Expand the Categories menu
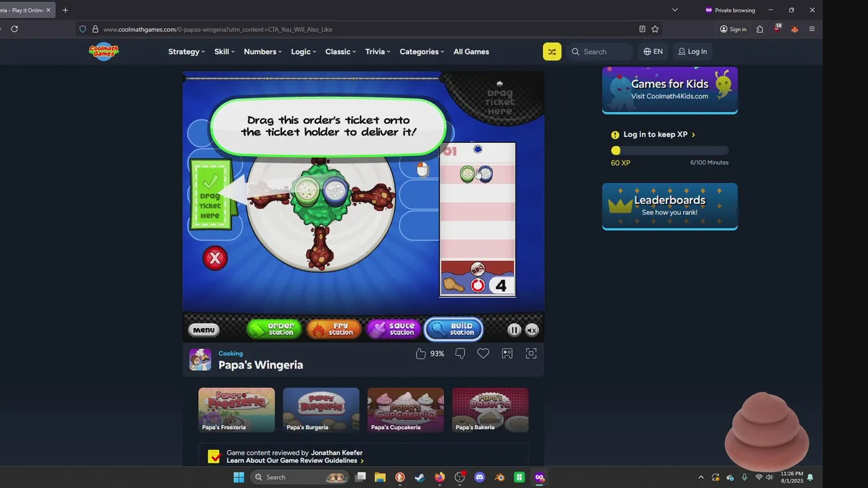Viewport: 868px width, 488px height. coord(422,52)
